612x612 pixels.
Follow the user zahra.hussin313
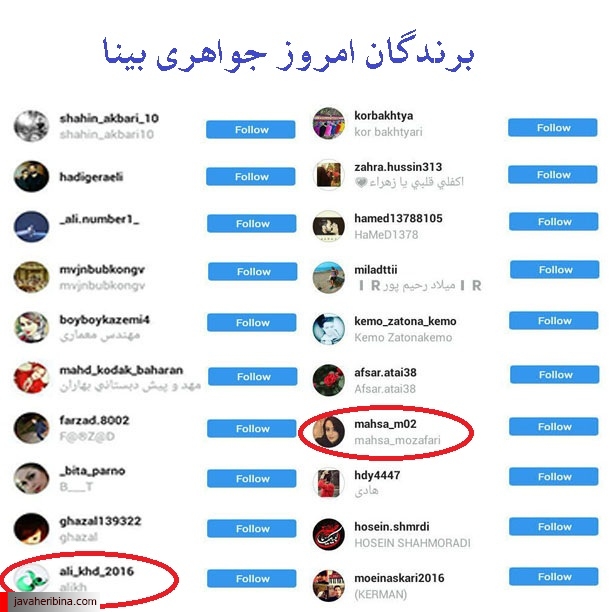click(552, 174)
